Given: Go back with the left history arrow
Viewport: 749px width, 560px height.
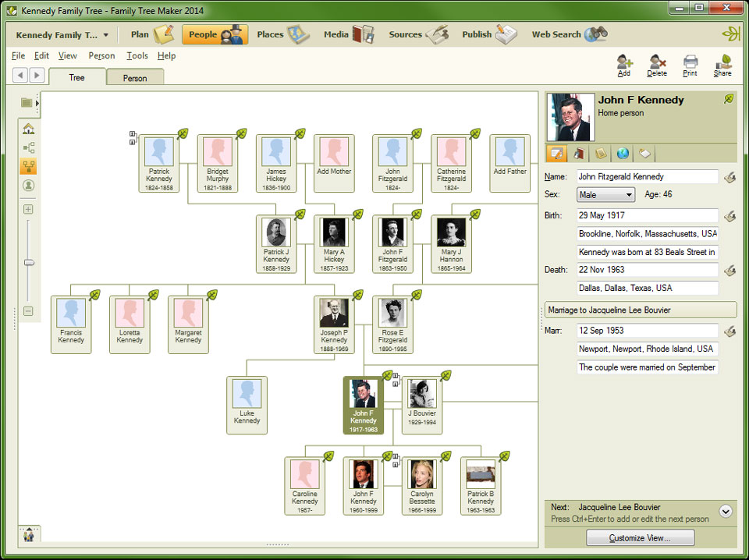Looking at the screenshot, I should [x=20, y=75].
